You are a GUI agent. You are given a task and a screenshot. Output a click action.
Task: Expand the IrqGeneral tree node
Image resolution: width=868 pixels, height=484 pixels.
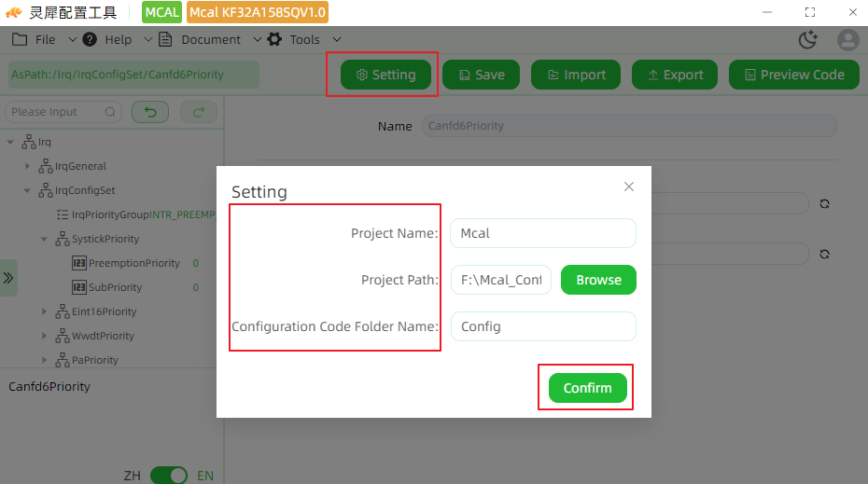(x=27, y=166)
